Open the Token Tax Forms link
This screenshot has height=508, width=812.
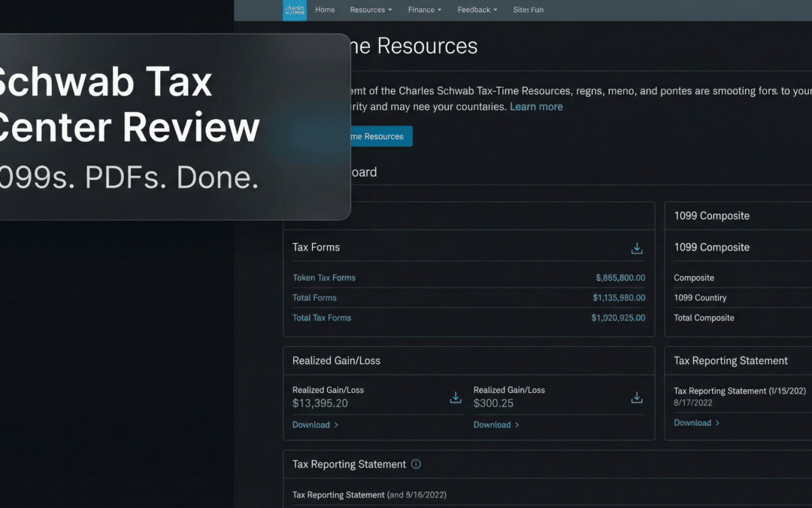tap(323, 278)
